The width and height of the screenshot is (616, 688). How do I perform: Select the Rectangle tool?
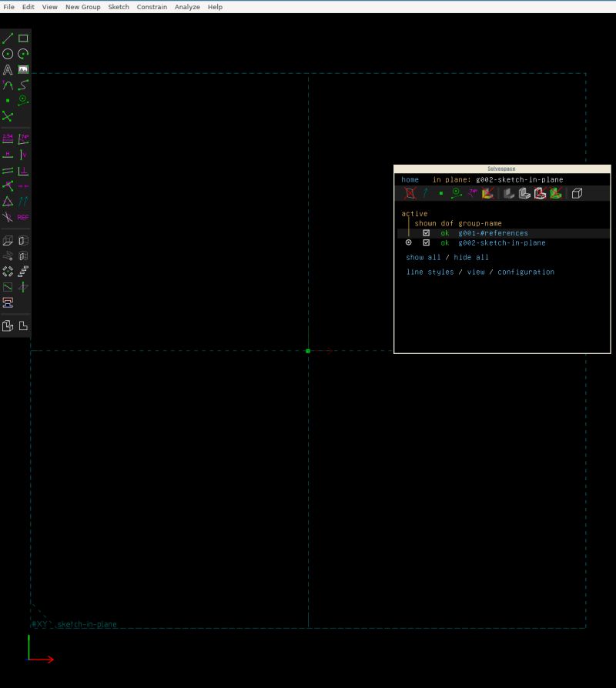[22, 38]
